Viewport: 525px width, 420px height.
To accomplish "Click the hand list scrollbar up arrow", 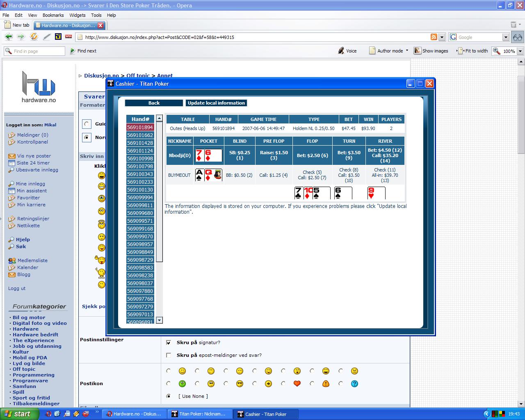I will click(x=159, y=118).
